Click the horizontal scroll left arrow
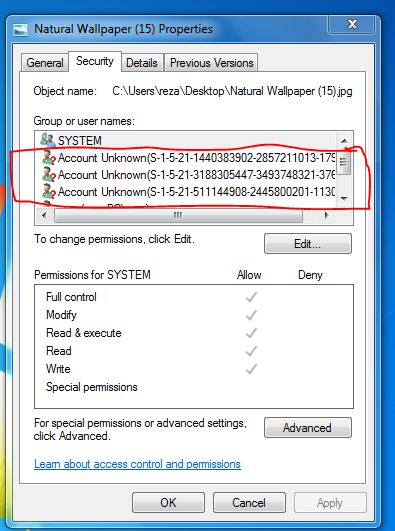Viewport: 395px width, 531px height. click(44, 215)
